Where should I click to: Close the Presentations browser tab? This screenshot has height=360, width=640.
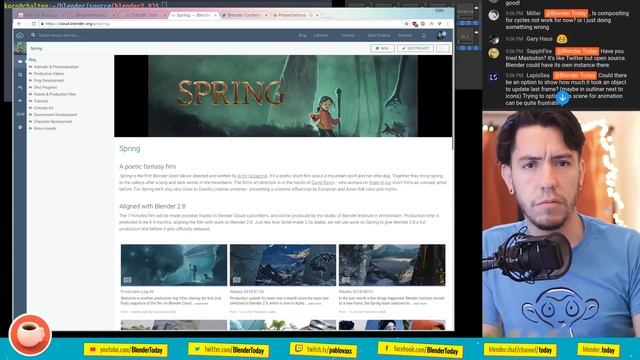(317, 15)
